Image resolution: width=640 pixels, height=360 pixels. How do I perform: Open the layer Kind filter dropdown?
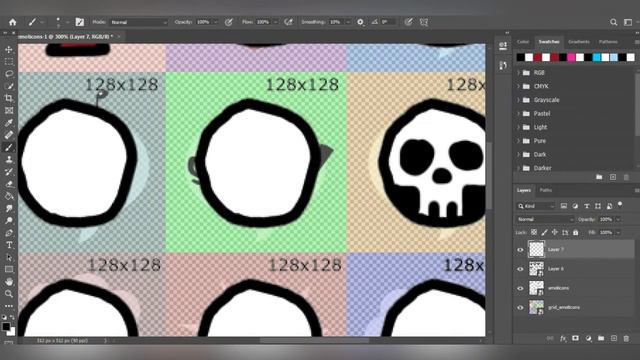pos(536,206)
